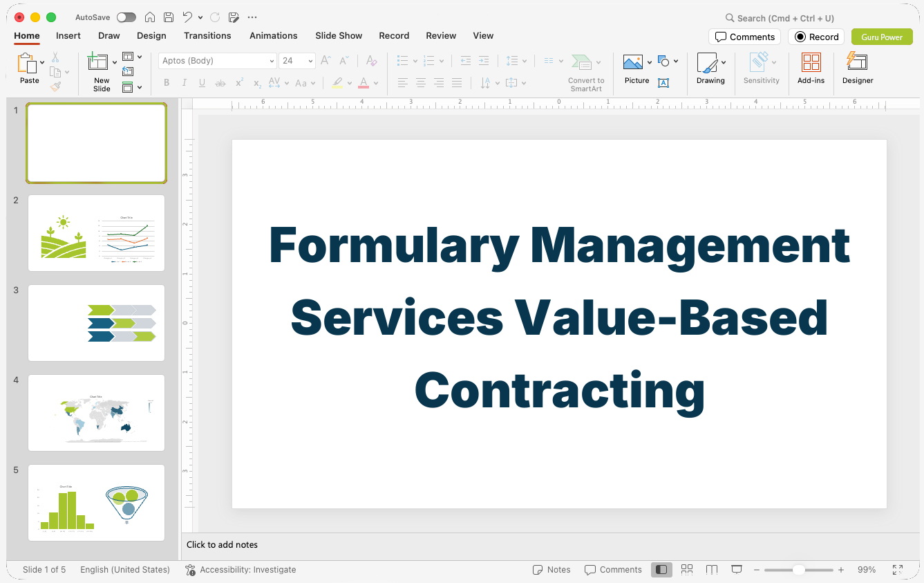Clear all formatting with eraser icon
Image resolution: width=924 pixels, height=583 pixels.
[x=372, y=61]
